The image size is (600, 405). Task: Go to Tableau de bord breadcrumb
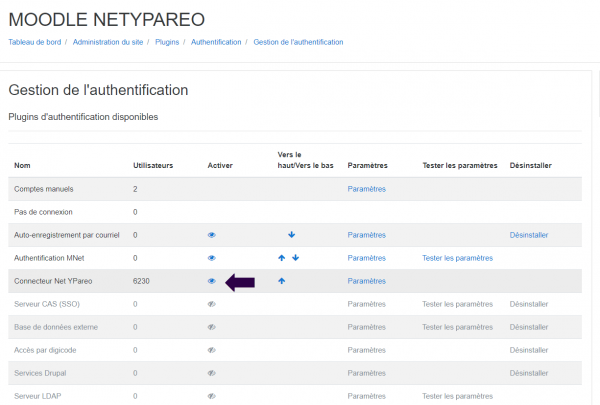click(x=35, y=42)
